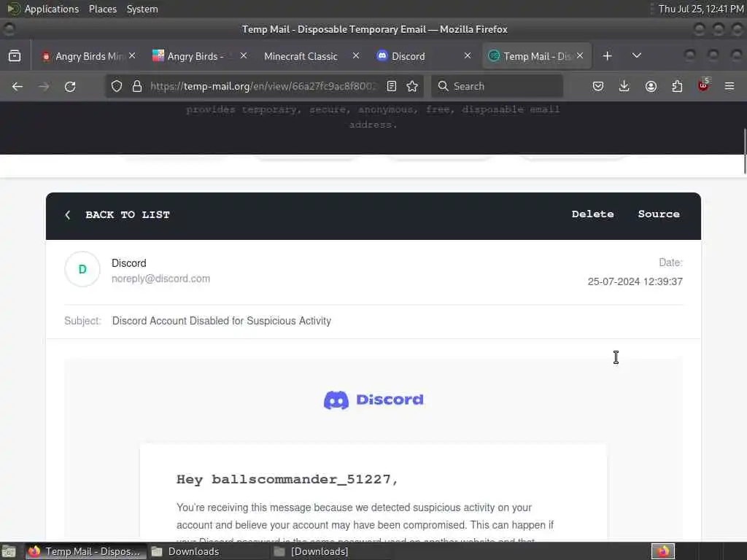Open Firefox downloads panel
Viewport: 747px width, 560px height.
click(x=624, y=86)
